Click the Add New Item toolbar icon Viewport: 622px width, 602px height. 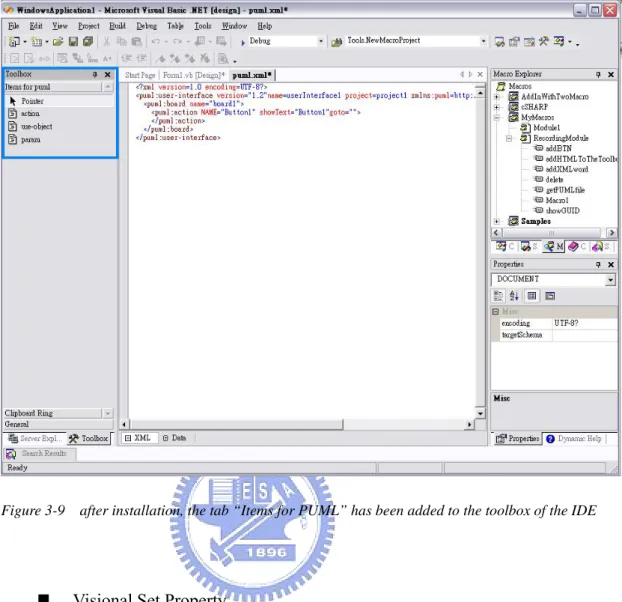(x=37, y=41)
